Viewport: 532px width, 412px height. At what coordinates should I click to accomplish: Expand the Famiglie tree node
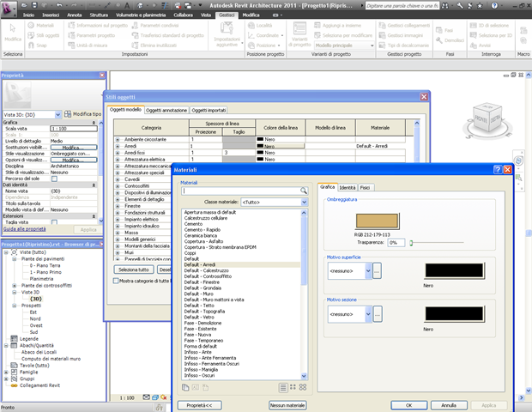point(6,371)
